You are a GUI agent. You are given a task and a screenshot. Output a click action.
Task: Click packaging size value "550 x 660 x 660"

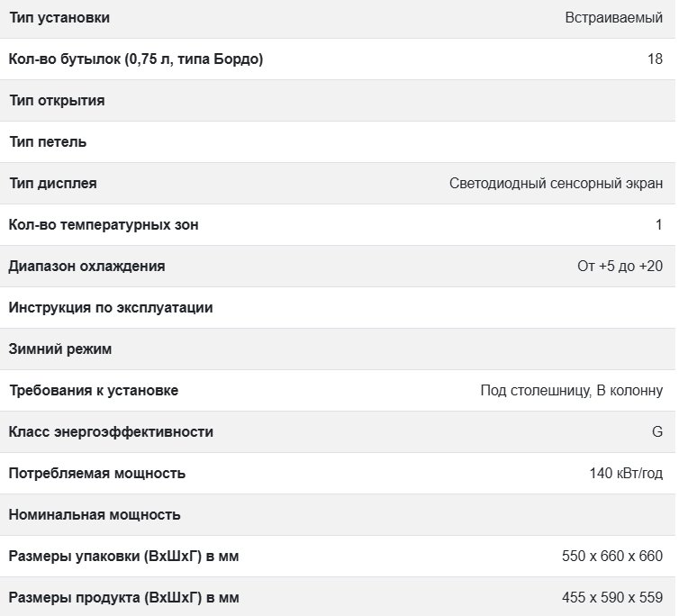[x=611, y=557]
